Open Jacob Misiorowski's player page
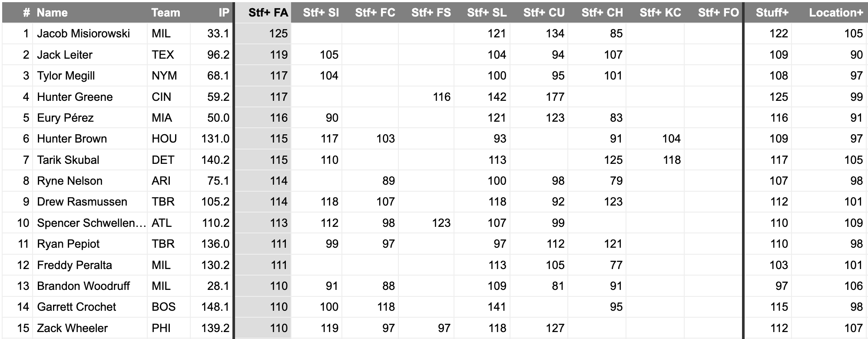 pyautogui.click(x=83, y=33)
